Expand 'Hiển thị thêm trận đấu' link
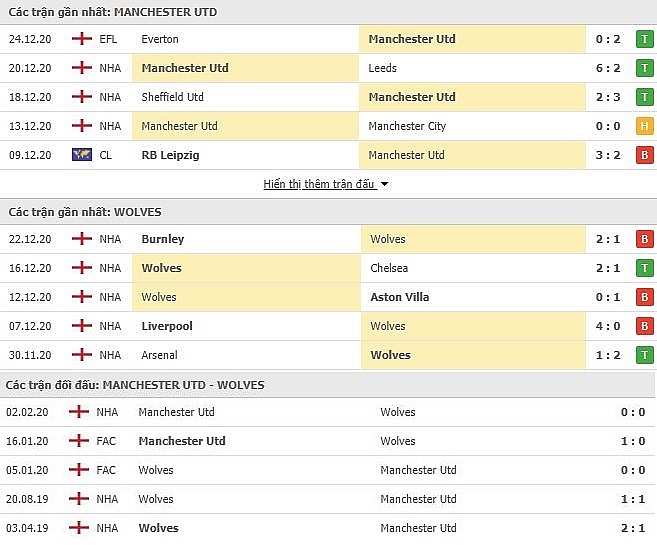Viewport: 657px width, 545px height. (x=319, y=184)
